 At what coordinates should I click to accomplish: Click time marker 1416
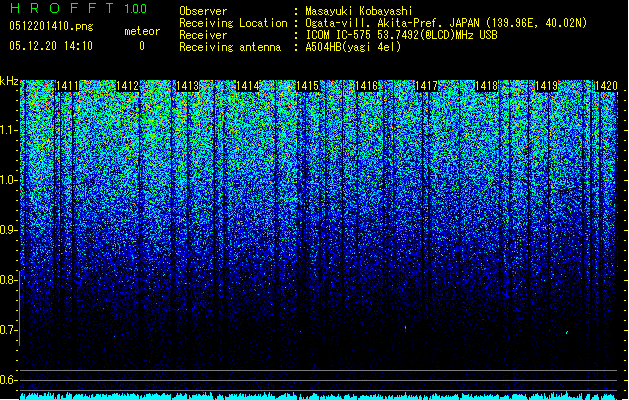coord(367,86)
